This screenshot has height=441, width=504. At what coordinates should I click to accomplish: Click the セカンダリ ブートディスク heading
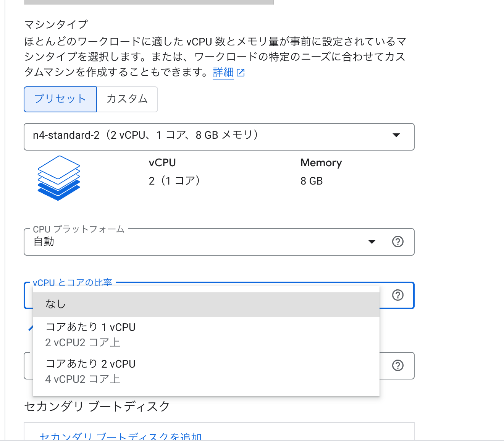tap(97, 406)
